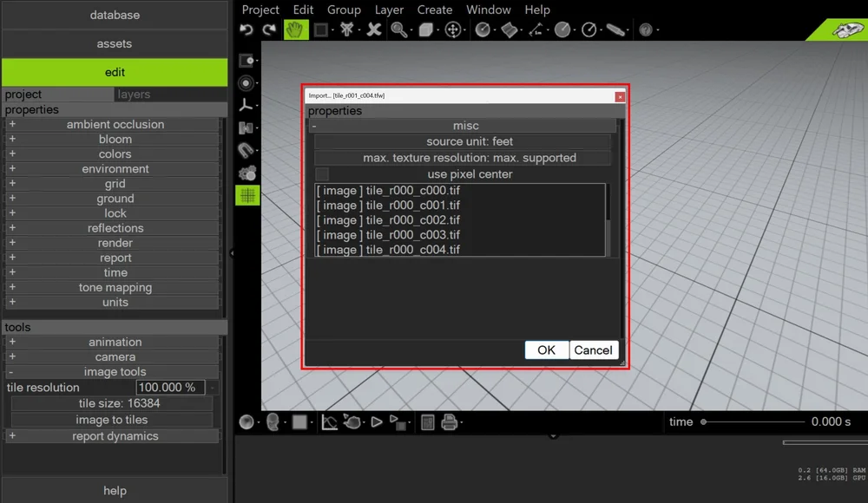
Task: Click the undo arrow icon
Action: pyautogui.click(x=247, y=29)
